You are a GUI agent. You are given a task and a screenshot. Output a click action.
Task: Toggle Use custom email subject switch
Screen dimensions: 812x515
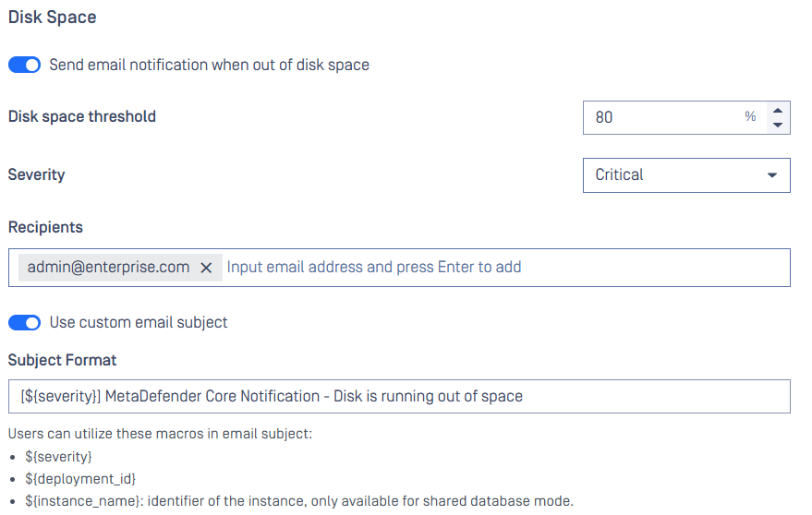24,323
